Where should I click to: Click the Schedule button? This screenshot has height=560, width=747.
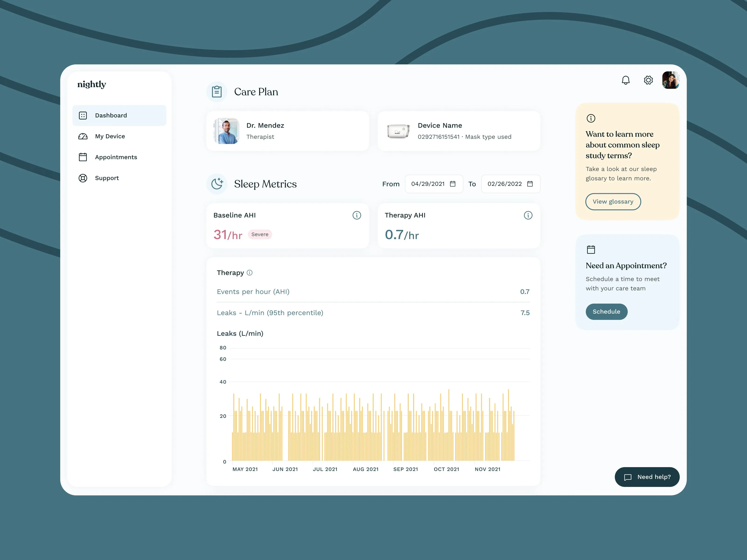point(606,311)
